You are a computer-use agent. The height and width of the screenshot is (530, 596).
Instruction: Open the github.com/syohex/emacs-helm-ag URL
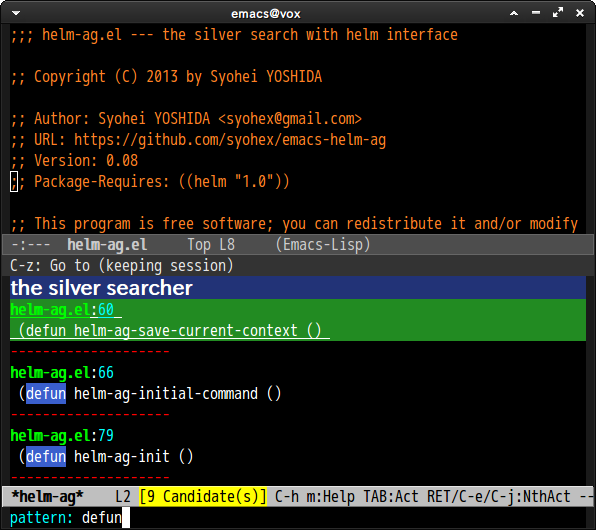point(230,140)
